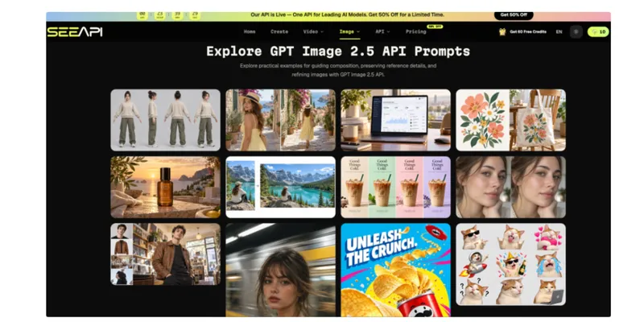Click the party cat with champagne sticker
The image size is (644, 322).
(x=511, y=265)
